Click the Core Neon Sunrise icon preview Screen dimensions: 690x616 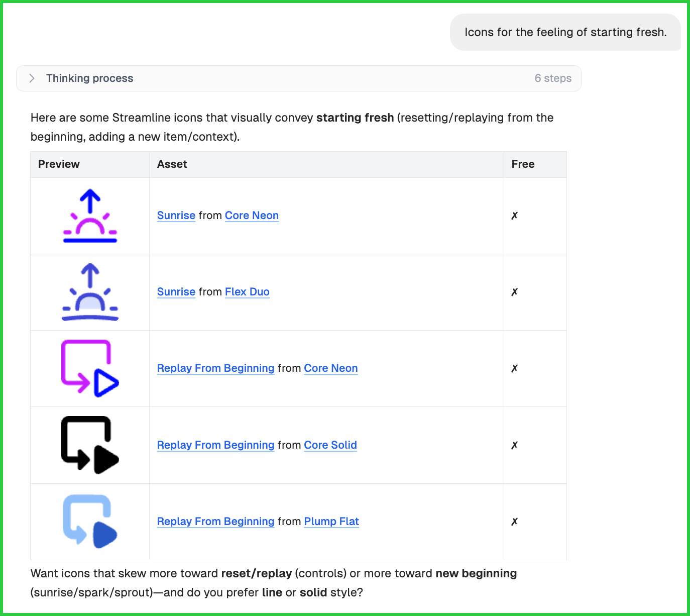90,216
